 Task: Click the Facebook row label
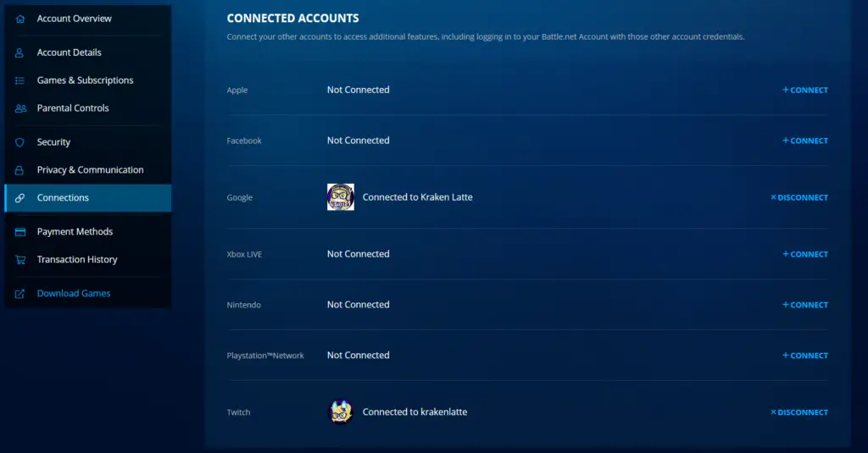tap(244, 141)
